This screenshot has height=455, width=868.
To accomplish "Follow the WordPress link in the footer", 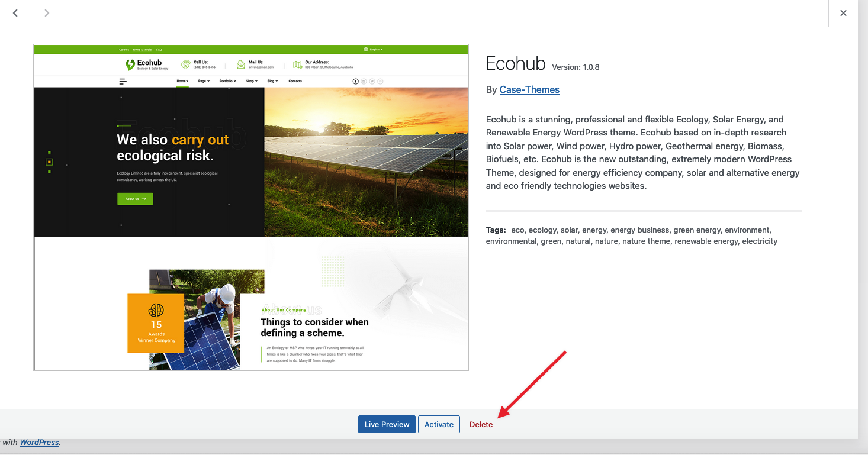I will (x=40, y=442).
